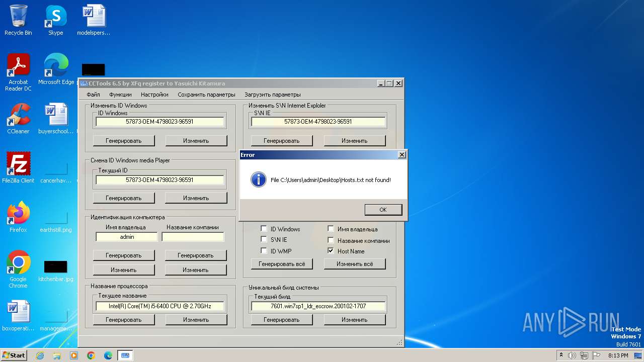Close the Error dialog with X
Image resolution: width=644 pixels, height=362 pixels.
pos(401,155)
